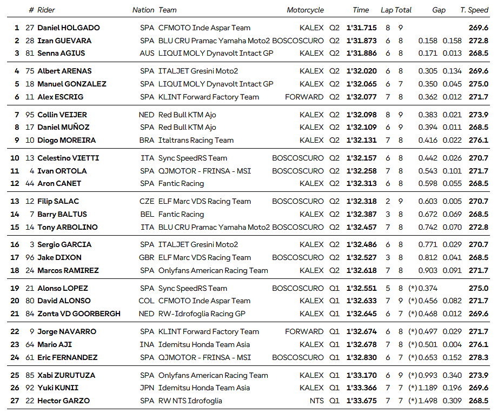Click the Italtrans Racing Team name
This screenshot has height=420, width=504.
[x=196, y=140]
